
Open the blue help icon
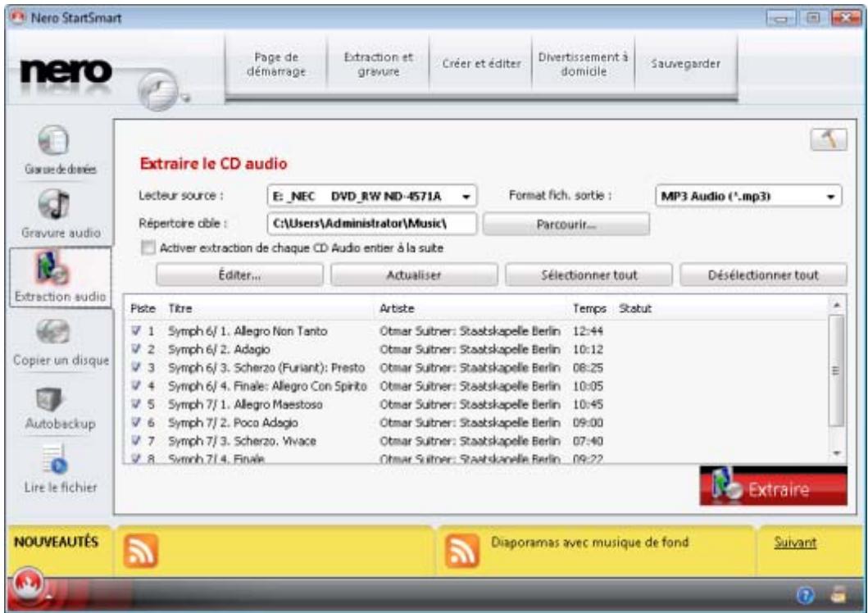tap(806, 595)
